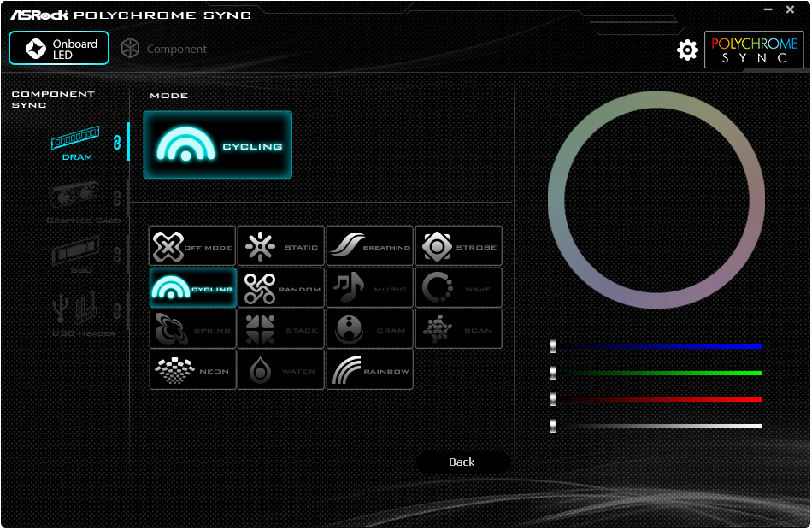This screenshot has width=812, height=530.
Task: Select the Cram lighting mode
Action: (x=370, y=329)
